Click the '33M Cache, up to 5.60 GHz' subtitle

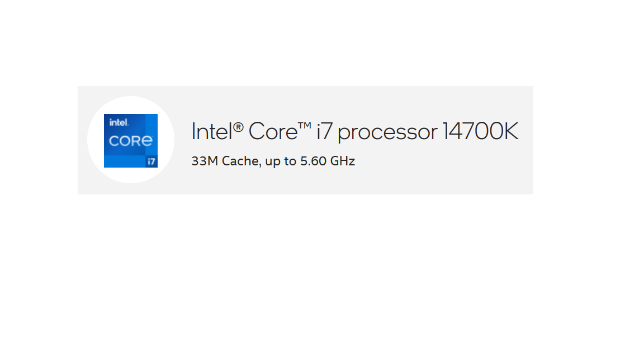tap(273, 161)
